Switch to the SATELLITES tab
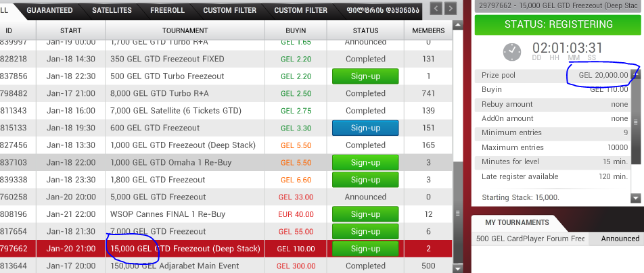 (112, 10)
